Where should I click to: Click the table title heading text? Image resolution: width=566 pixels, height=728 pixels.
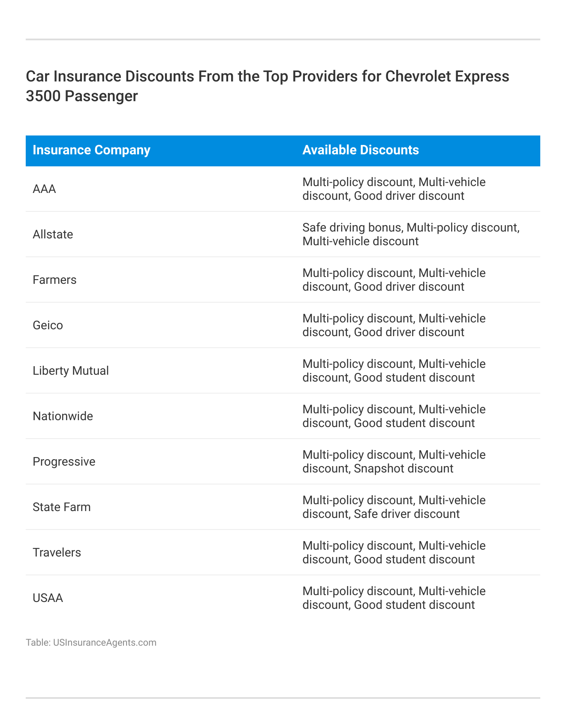pyautogui.click(x=267, y=86)
